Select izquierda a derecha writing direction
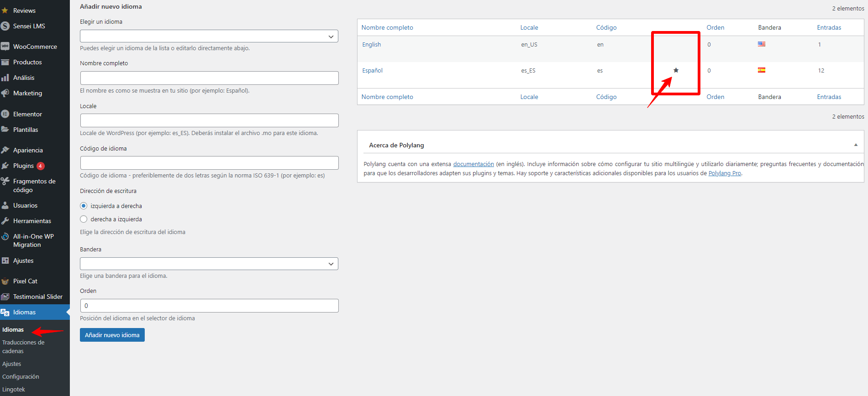The image size is (868, 396). point(84,206)
